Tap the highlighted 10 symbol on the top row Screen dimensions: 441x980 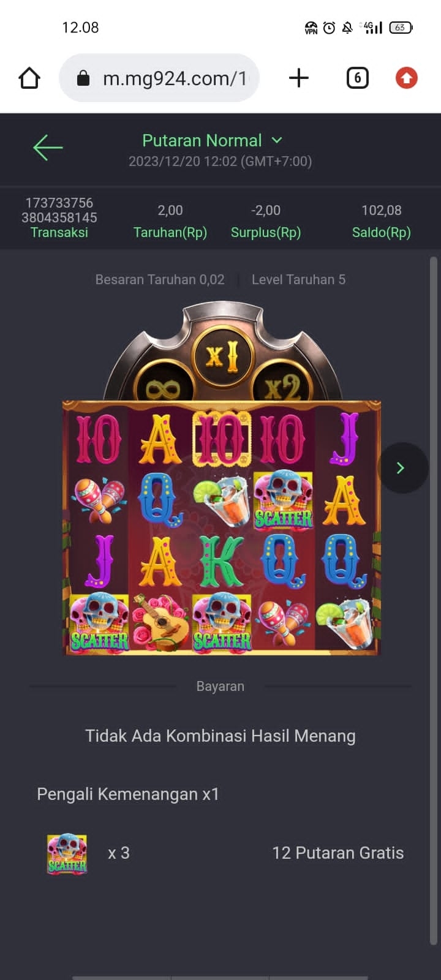[x=222, y=439]
